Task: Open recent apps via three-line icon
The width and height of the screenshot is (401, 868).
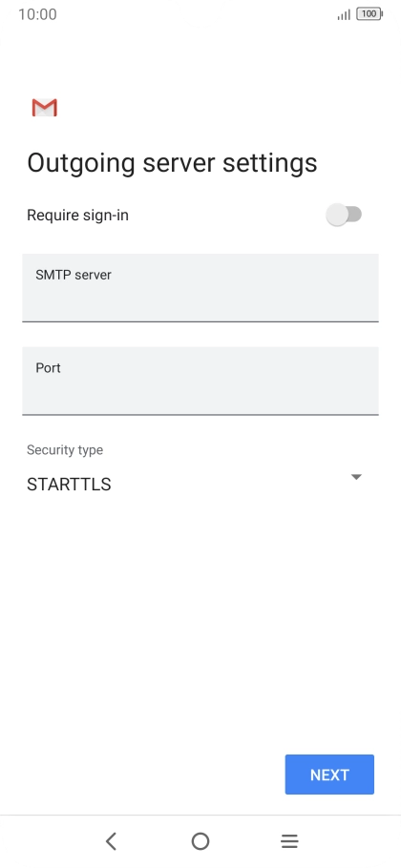Action: coord(289,841)
